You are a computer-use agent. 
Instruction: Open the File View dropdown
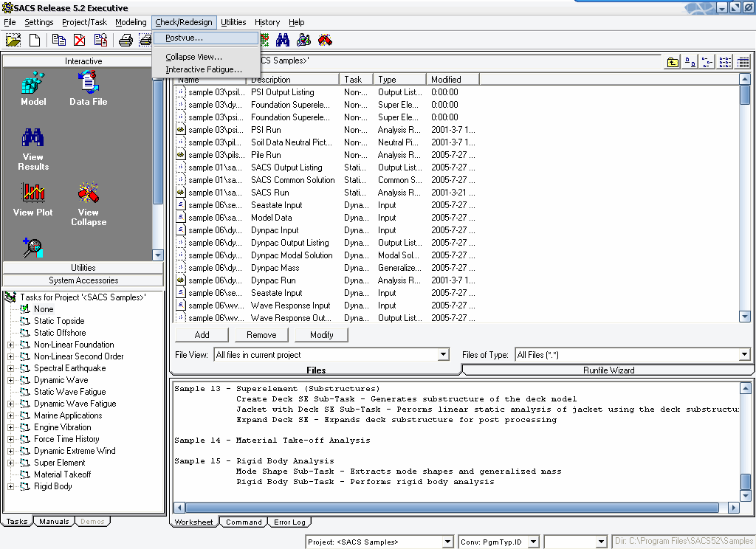click(x=443, y=355)
